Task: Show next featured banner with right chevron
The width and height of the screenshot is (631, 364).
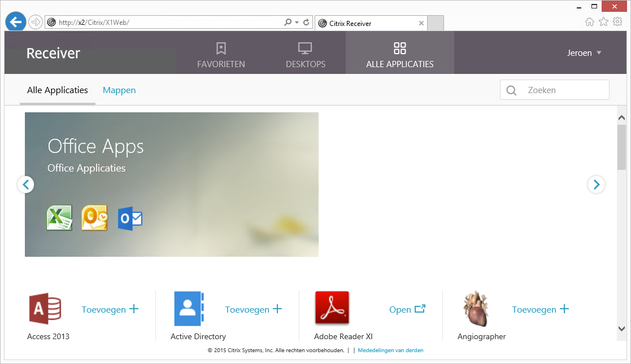Action: pos(596,185)
